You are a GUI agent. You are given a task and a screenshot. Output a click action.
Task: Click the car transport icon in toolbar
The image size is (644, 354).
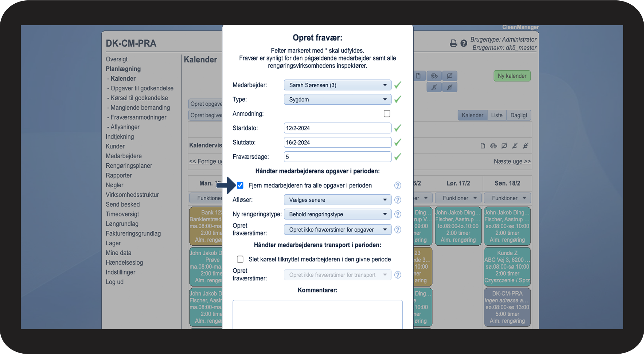pos(434,76)
